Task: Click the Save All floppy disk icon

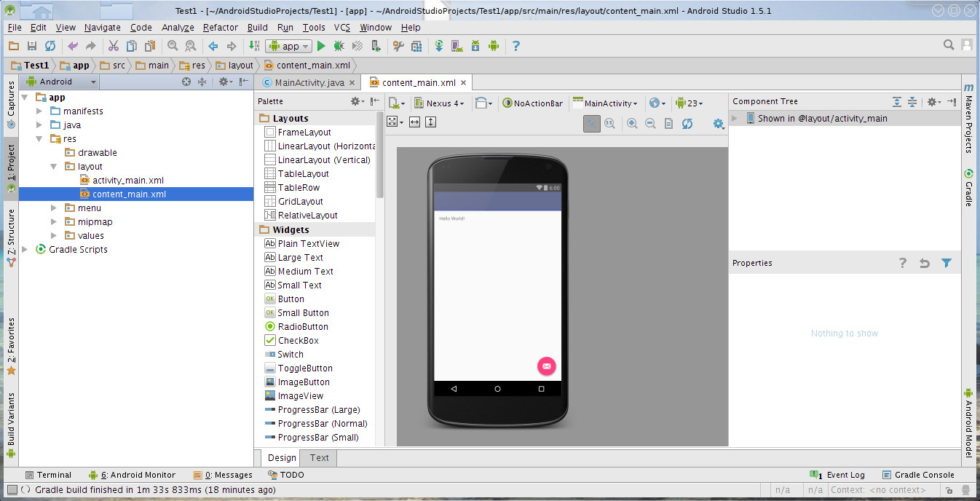Action: click(32, 46)
